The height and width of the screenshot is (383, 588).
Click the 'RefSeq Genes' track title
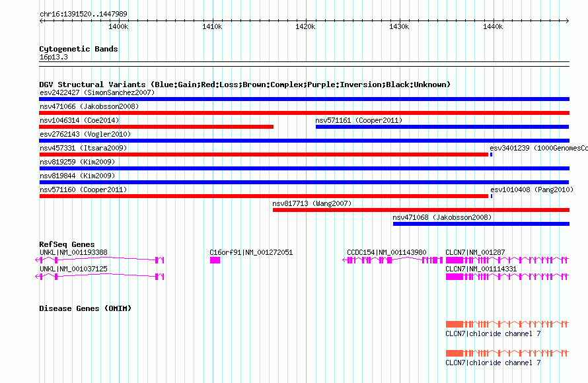pyautogui.click(x=67, y=244)
